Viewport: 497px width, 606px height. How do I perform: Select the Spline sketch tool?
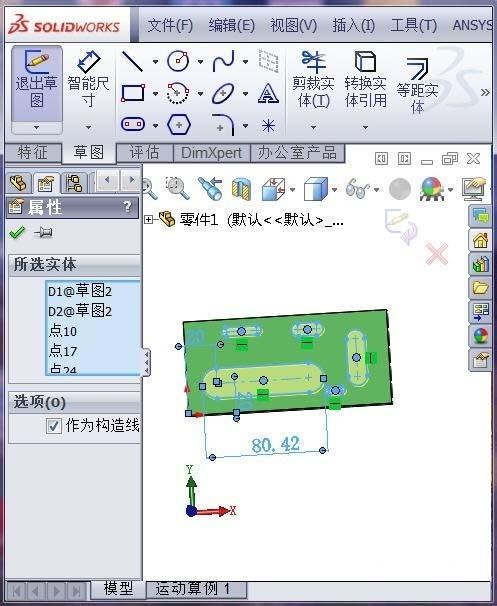[223, 61]
